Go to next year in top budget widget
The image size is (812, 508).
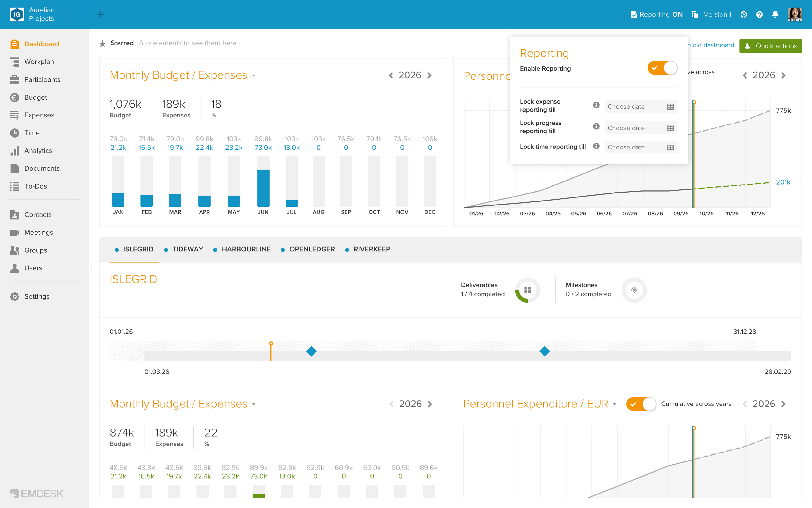[x=430, y=75]
